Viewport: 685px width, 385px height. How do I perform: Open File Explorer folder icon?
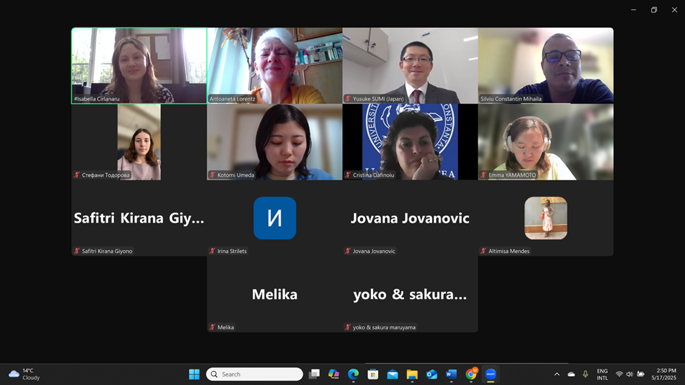click(412, 374)
